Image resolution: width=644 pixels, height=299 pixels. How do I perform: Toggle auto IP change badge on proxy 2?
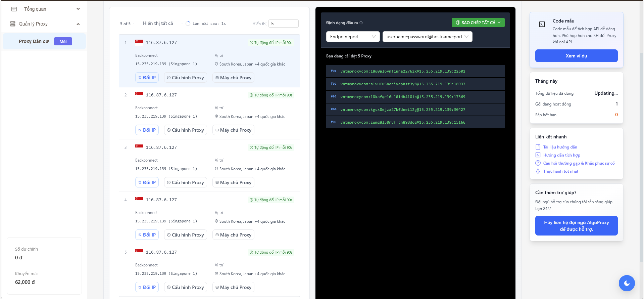[271, 95]
